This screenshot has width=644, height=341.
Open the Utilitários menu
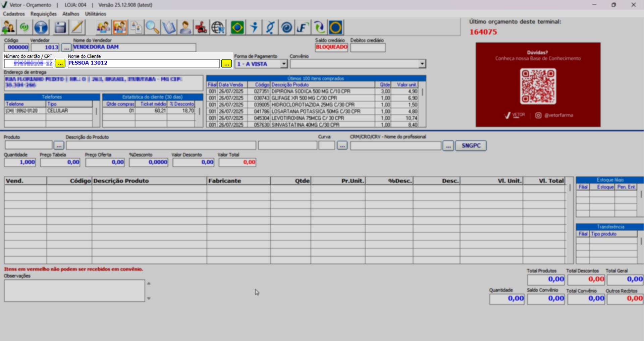95,14
